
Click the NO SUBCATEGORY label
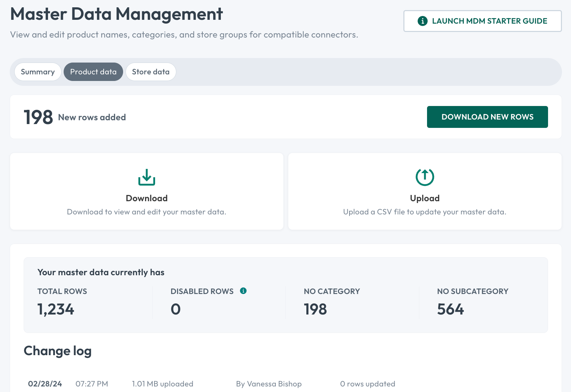click(x=473, y=291)
